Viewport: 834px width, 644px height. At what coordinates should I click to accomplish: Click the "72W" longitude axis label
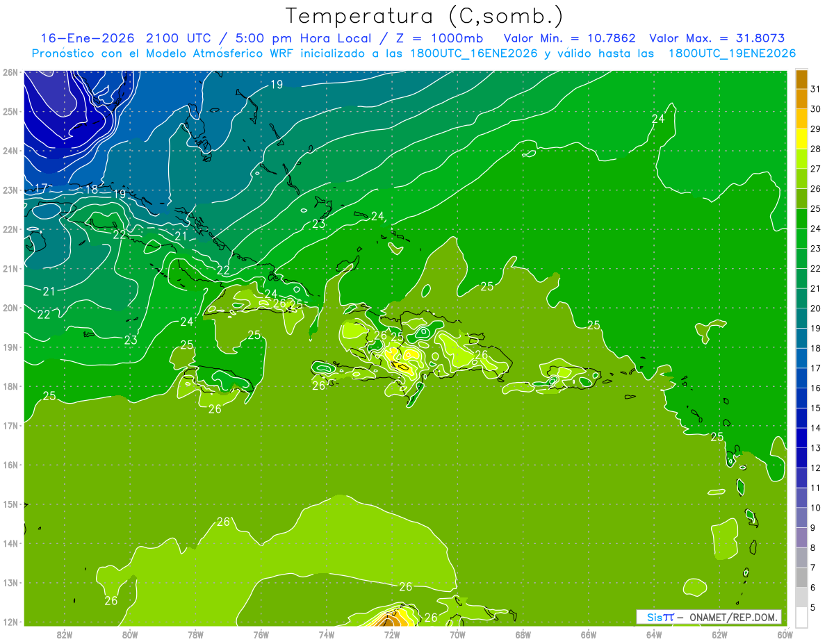tap(392, 634)
